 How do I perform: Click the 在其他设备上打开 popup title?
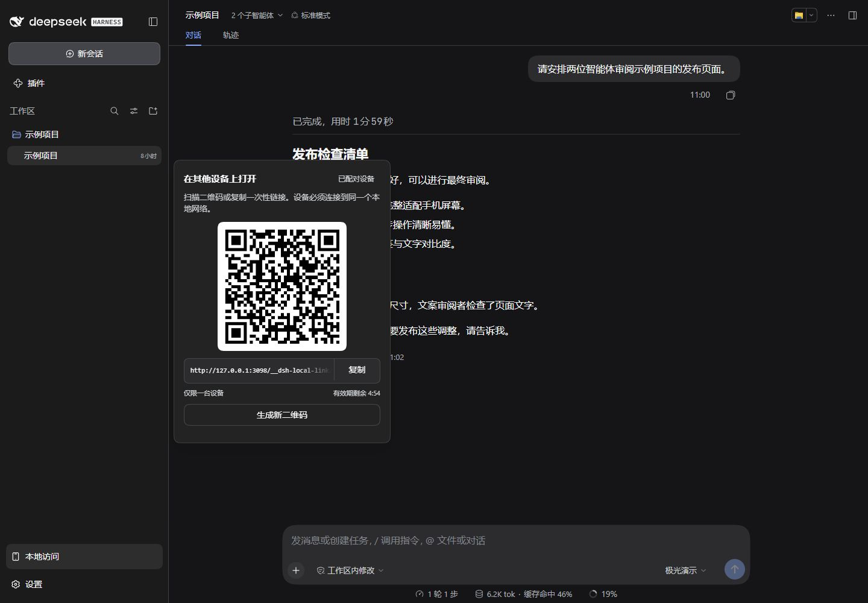coord(220,179)
